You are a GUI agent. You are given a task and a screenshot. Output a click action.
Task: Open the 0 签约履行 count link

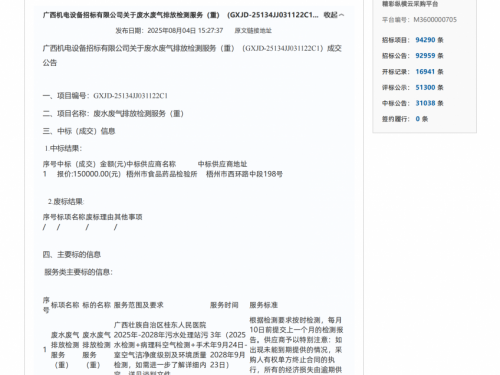418,119
